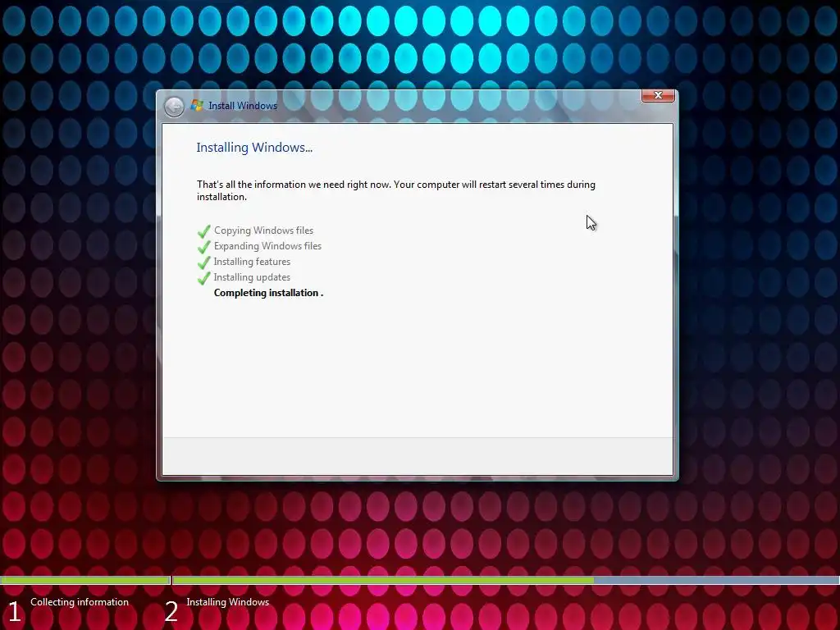
Task: Close the Install Windows dialog
Action: 658,95
